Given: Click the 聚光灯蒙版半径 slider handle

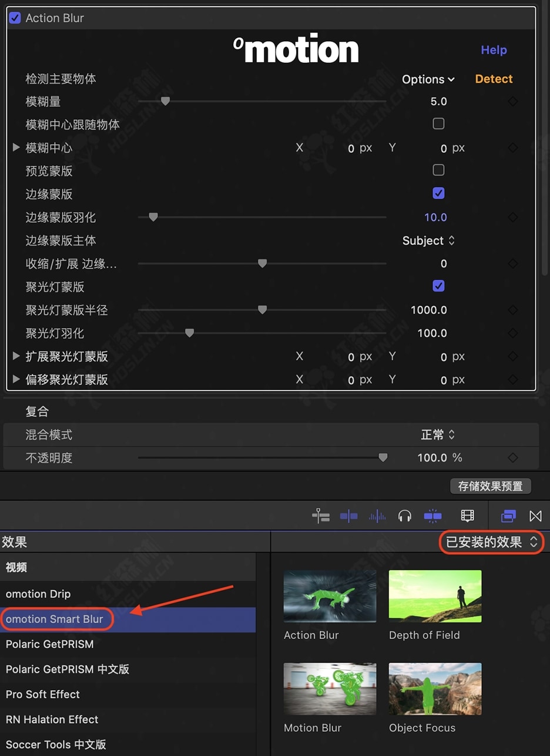Looking at the screenshot, I should [x=262, y=310].
